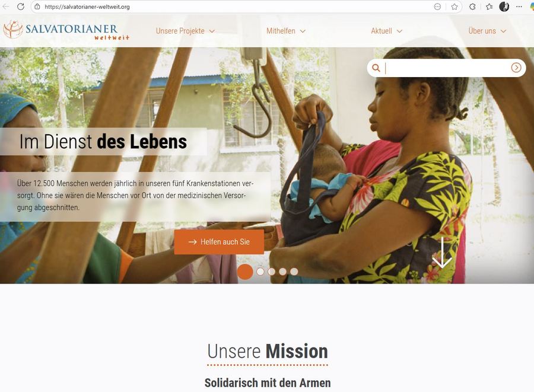534x392 pixels.
Task: Select the last slide indicator dot
Action: coord(294,272)
